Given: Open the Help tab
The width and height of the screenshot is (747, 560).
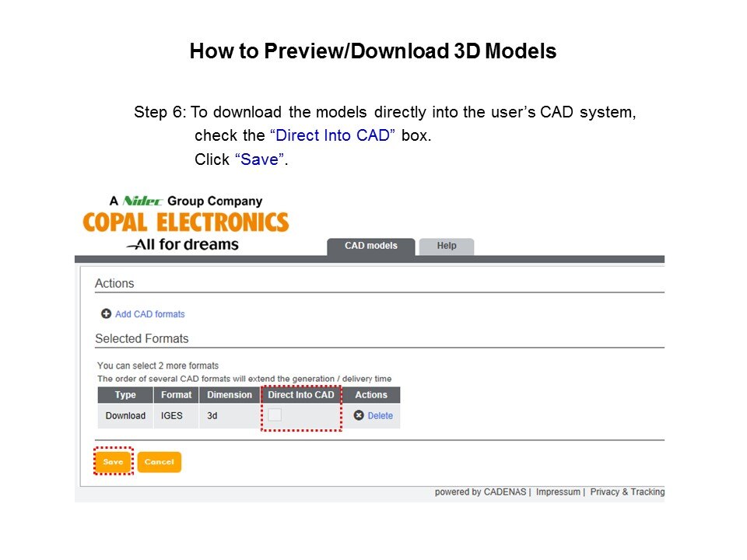Looking at the screenshot, I should click(x=447, y=246).
